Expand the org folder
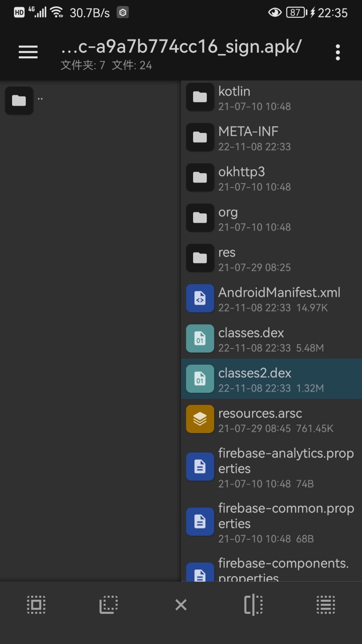Viewport: 362px width, 644px height. click(271, 219)
